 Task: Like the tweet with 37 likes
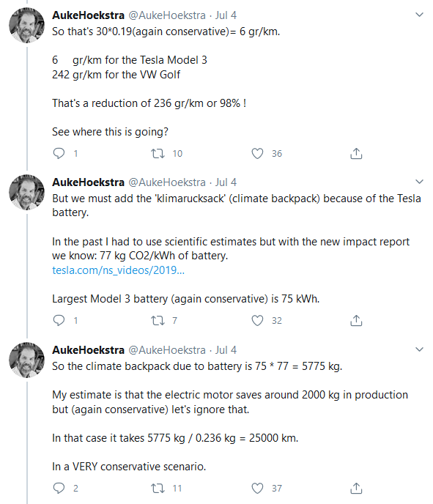[x=257, y=488]
